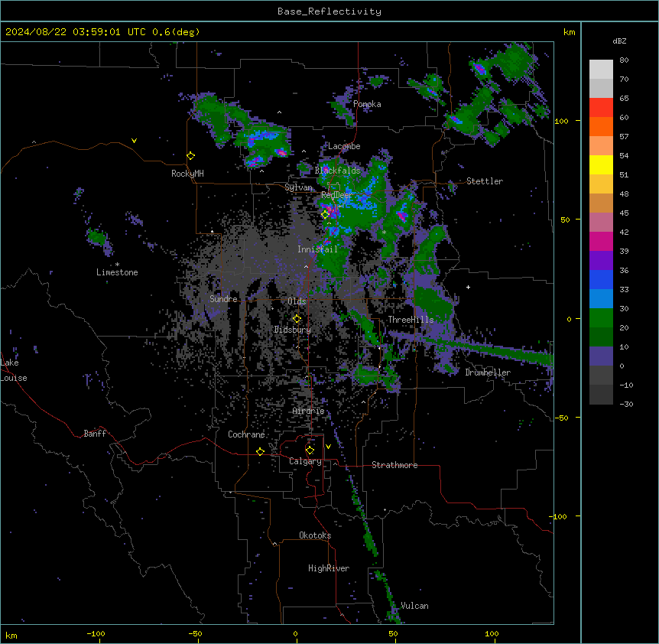659x644 pixels.
Task: Click the Lacombe town label
Action: pyautogui.click(x=344, y=146)
